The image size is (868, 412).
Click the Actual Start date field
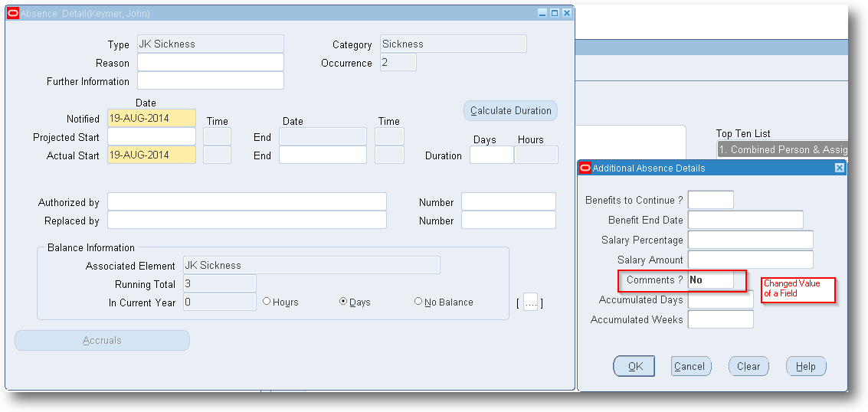click(152, 155)
